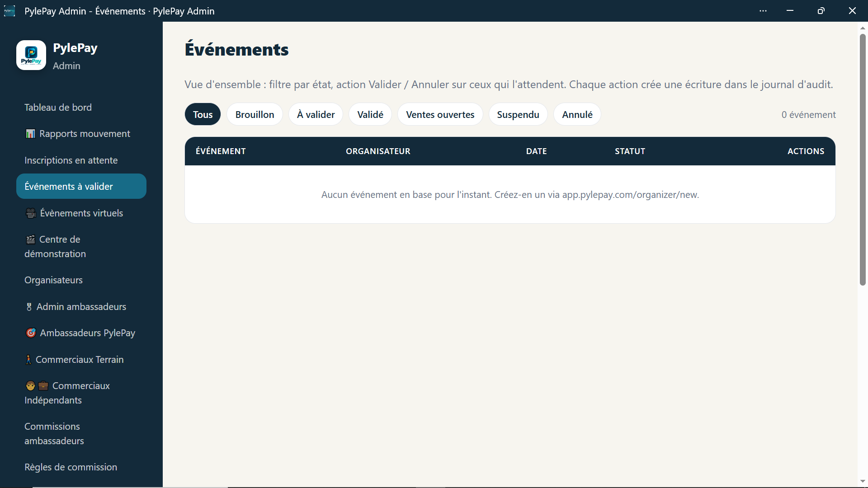Viewport: 868px width, 488px height.
Task: Open Commissions ambassadeurs
Action: pyautogui.click(x=81, y=434)
